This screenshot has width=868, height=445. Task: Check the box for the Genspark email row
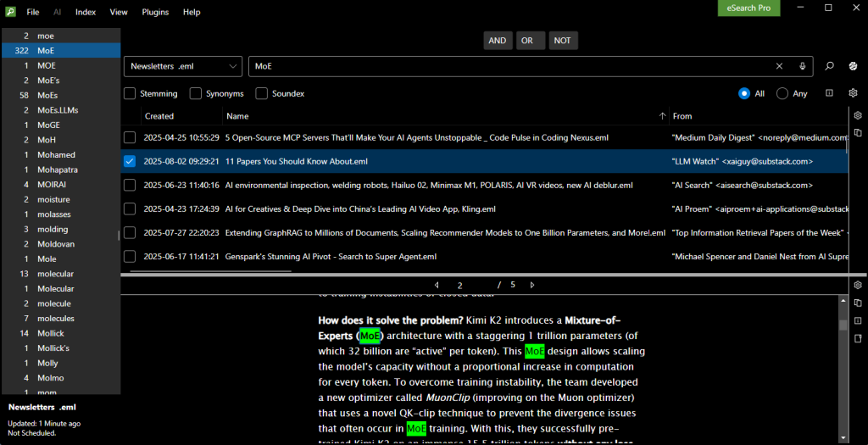130,256
